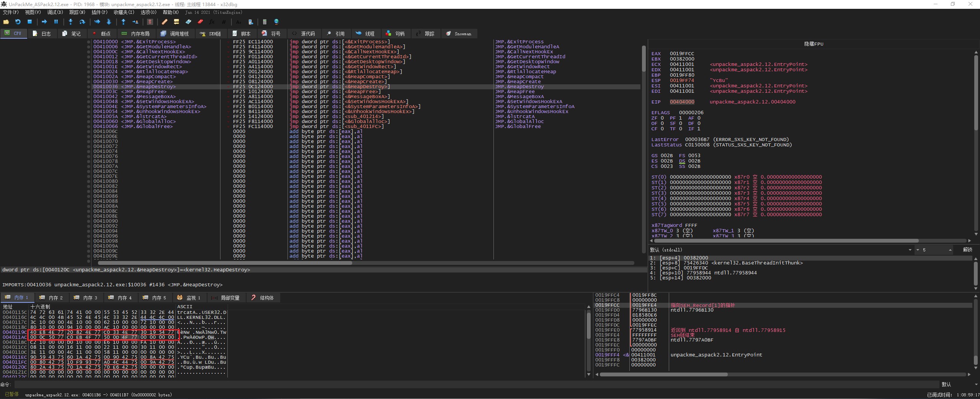Click the Step into icon
This screenshot has height=399, width=980.
(70, 22)
